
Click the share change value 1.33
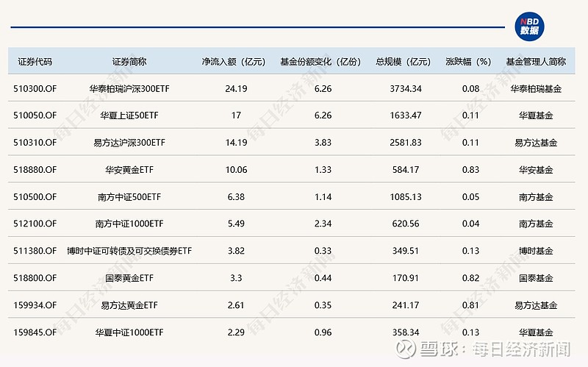pyautogui.click(x=323, y=170)
